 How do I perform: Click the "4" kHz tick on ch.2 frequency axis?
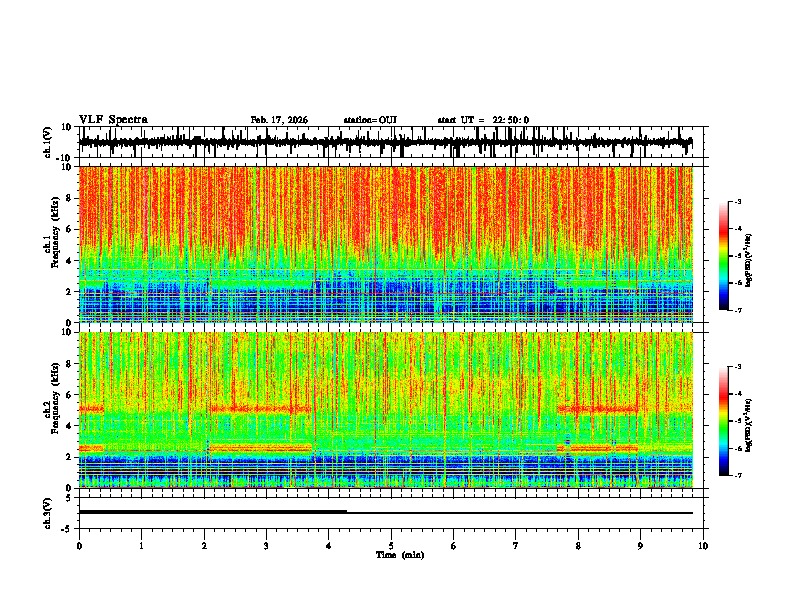click(69, 426)
